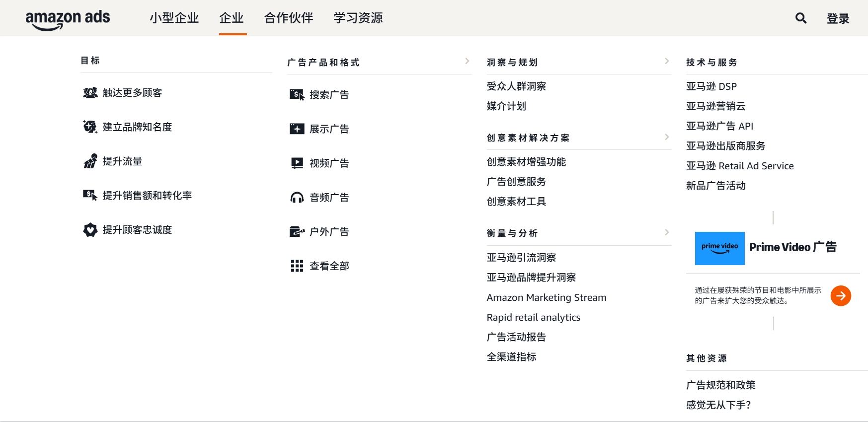Click the 搜索广告 icon
This screenshot has height=422, width=868.
tap(297, 95)
